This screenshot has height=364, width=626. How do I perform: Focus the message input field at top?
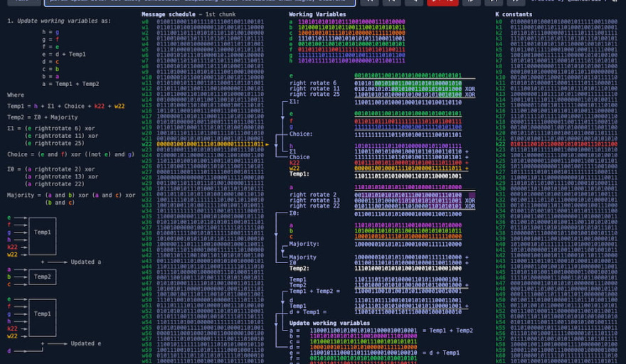[199, 3]
